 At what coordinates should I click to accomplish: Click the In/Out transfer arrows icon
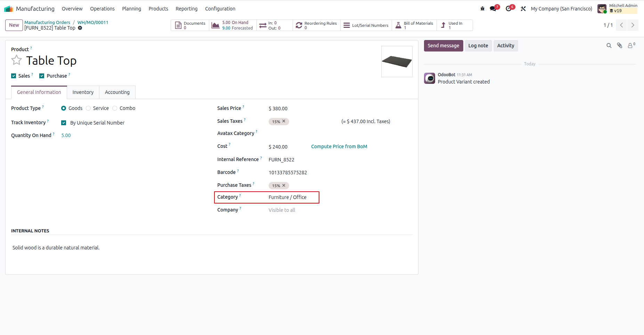pos(263,25)
